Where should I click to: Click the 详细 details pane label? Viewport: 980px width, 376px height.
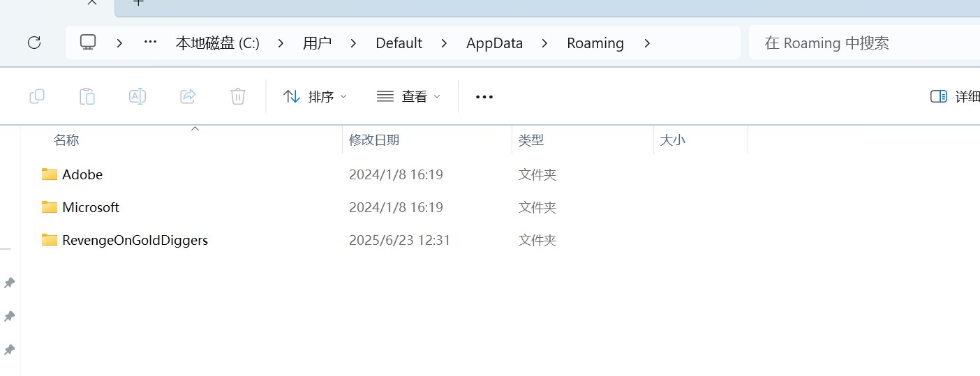[967, 96]
